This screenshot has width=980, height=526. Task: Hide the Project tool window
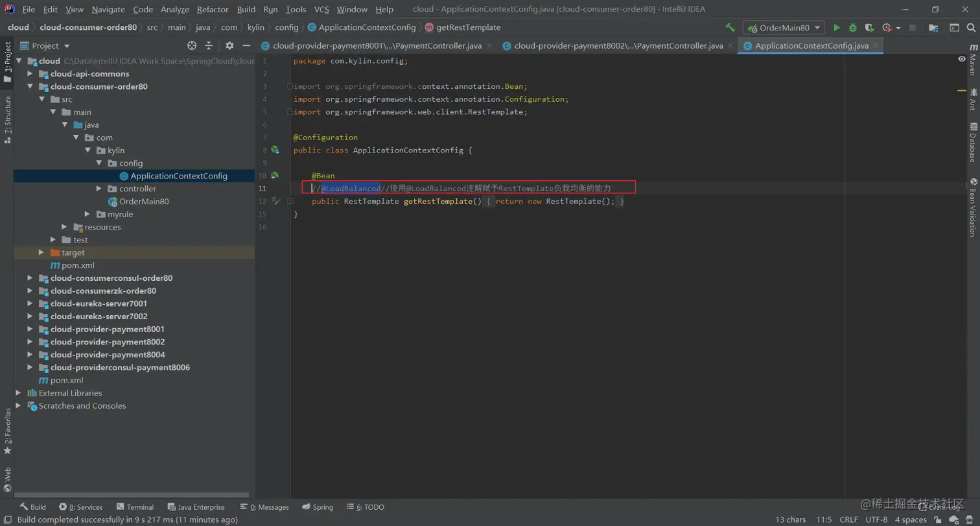(x=246, y=45)
